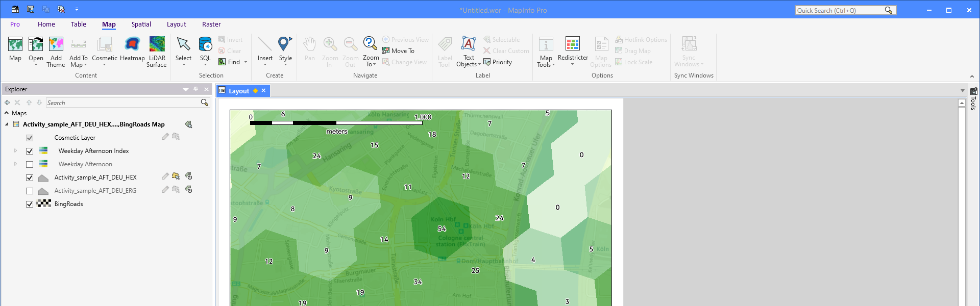Show the Activity_sample_AFT_DEU_ERG layer
The height and width of the screenshot is (306, 980).
click(30, 191)
